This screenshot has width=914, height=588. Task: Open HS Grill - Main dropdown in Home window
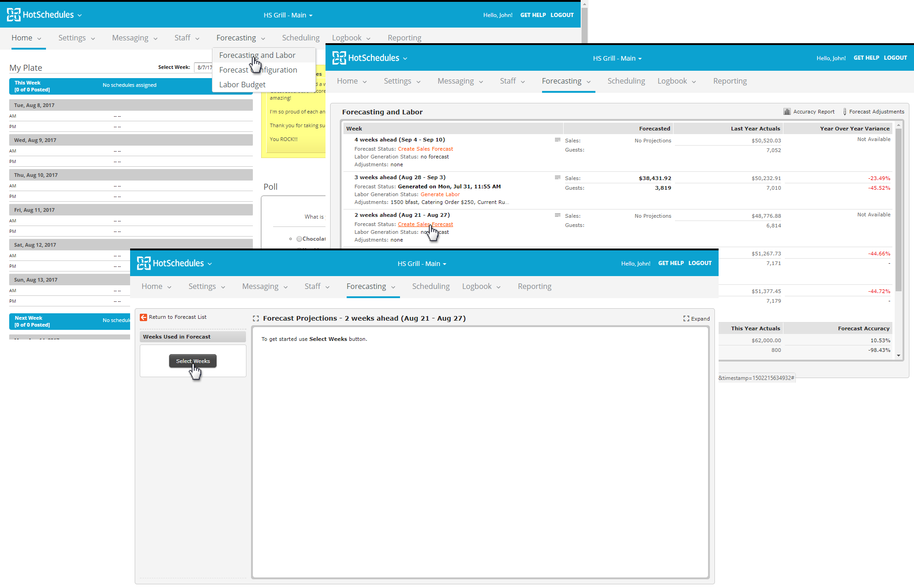click(x=288, y=15)
